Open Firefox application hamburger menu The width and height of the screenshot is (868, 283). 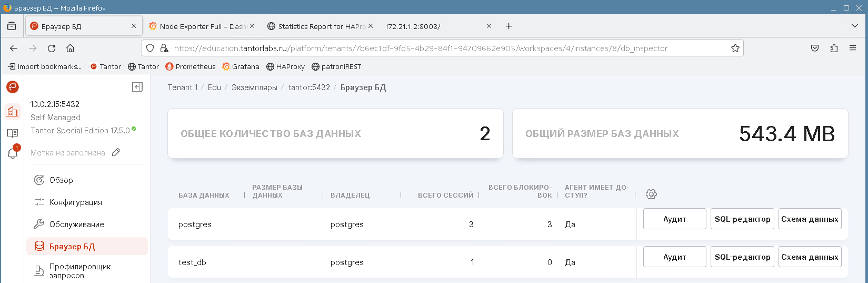853,48
